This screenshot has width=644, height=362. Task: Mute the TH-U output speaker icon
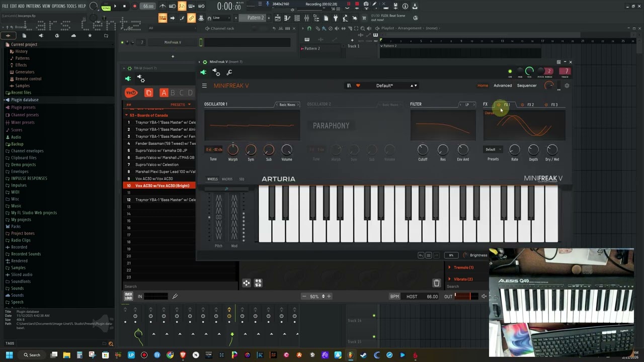[x=484, y=296]
